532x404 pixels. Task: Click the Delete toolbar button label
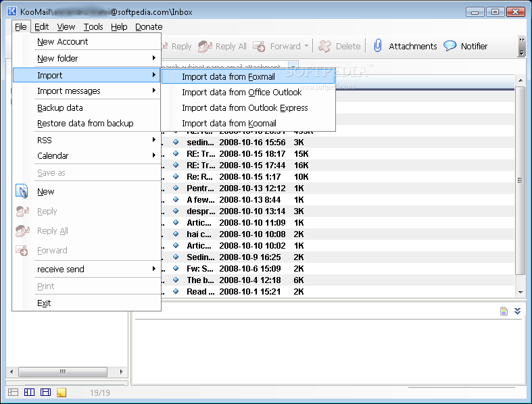pyautogui.click(x=348, y=46)
